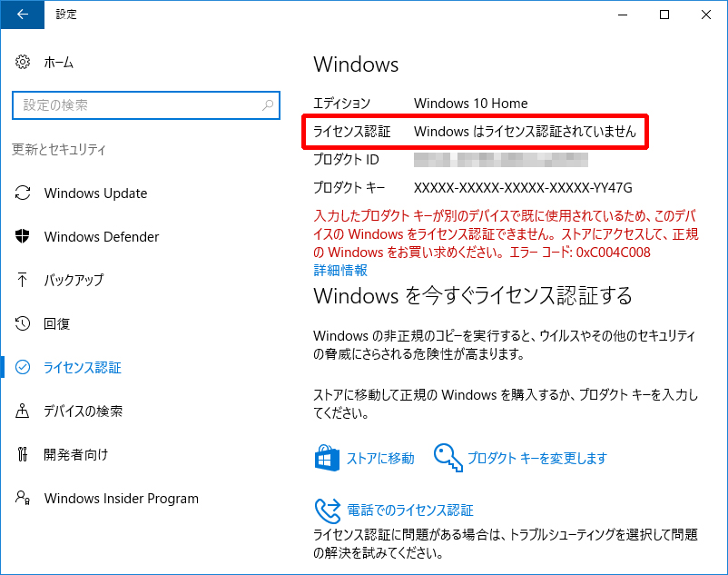Click the product key XXXXX-…-YY47G text
728x575 pixels.
[x=523, y=188]
